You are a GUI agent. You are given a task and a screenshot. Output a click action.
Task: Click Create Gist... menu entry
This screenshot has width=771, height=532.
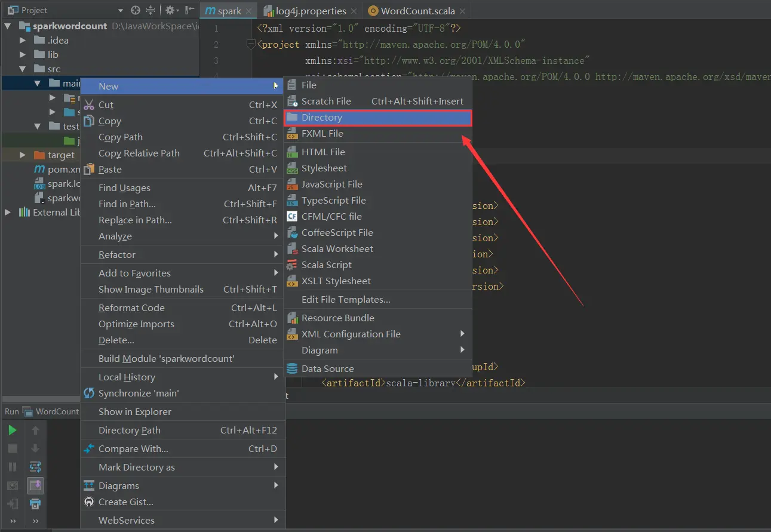coord(182,502)
